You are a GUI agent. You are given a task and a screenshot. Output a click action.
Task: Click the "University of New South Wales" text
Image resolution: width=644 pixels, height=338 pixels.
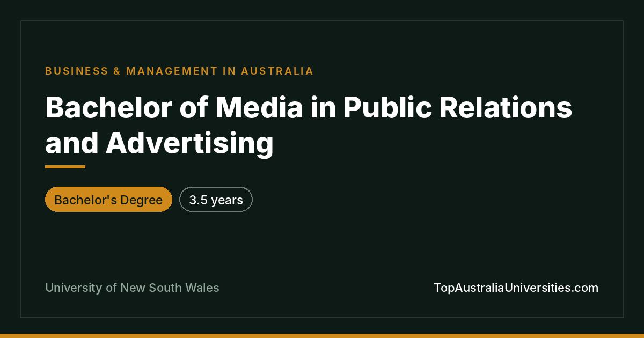coord(132,288)
